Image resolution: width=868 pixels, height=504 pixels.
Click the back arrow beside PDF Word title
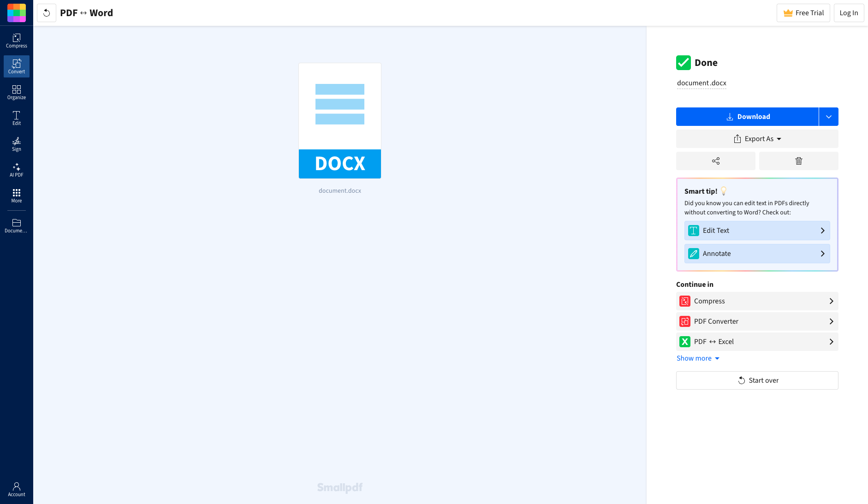(x=47, y=13)
